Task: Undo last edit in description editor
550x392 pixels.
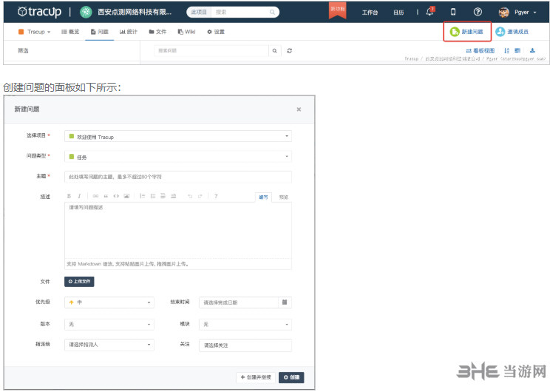Action: pyautogui.click(x=190, y=196)
